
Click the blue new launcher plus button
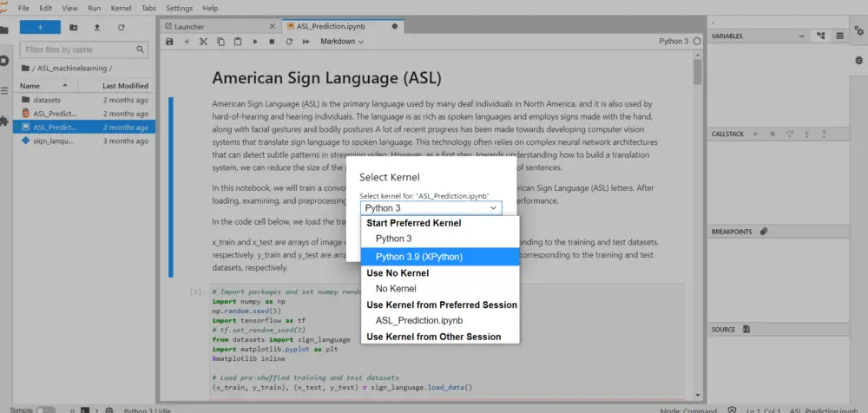42,28
